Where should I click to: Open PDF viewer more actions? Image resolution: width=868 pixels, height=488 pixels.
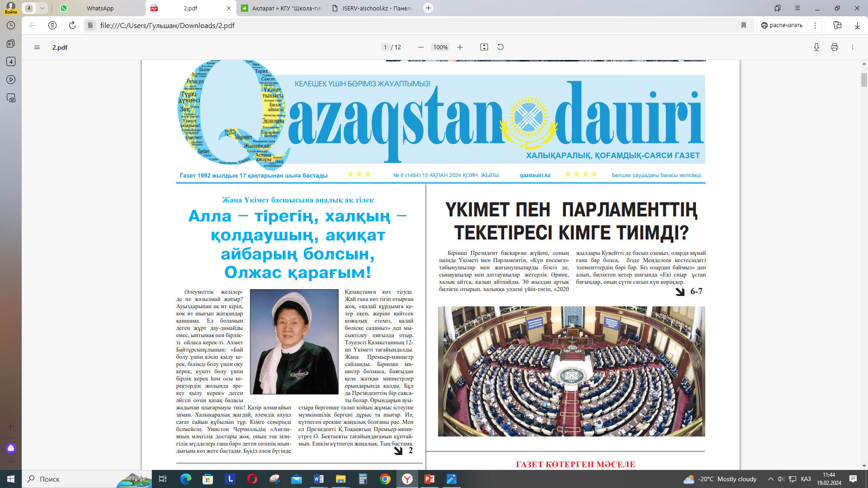point(853,47)
